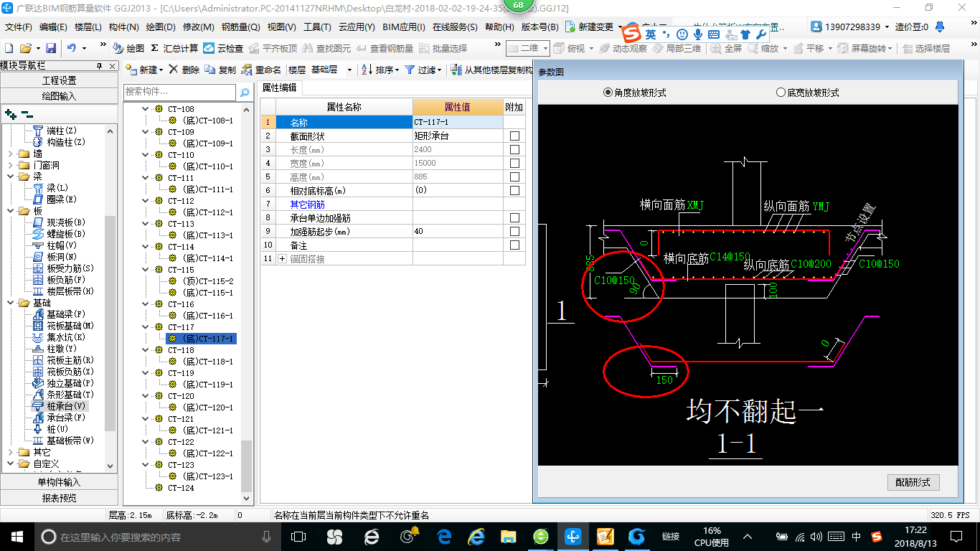Click 新建 new component button
Image resolution: width=980 pixels, height=551 pixels.
(x=143, y=70)
